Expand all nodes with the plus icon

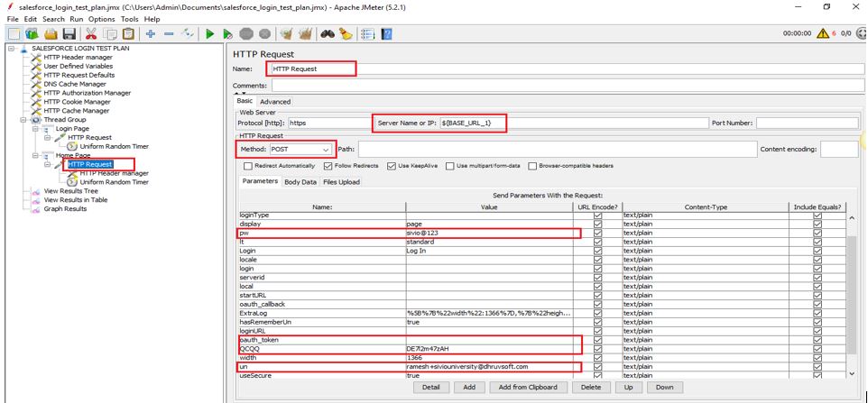click(150, 34)
